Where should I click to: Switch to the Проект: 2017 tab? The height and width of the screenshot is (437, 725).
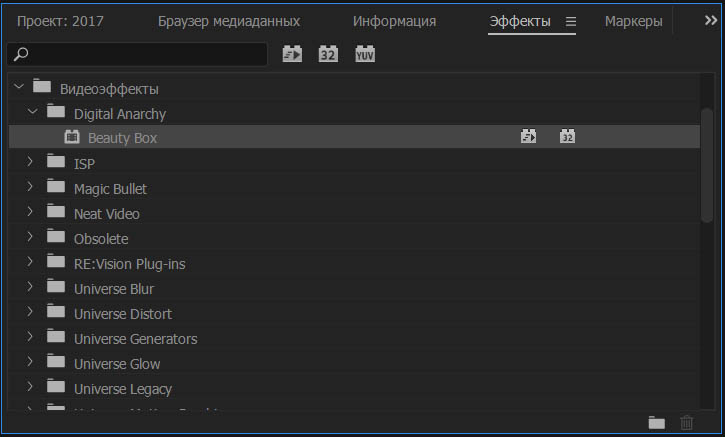click(x=60, y=21)
